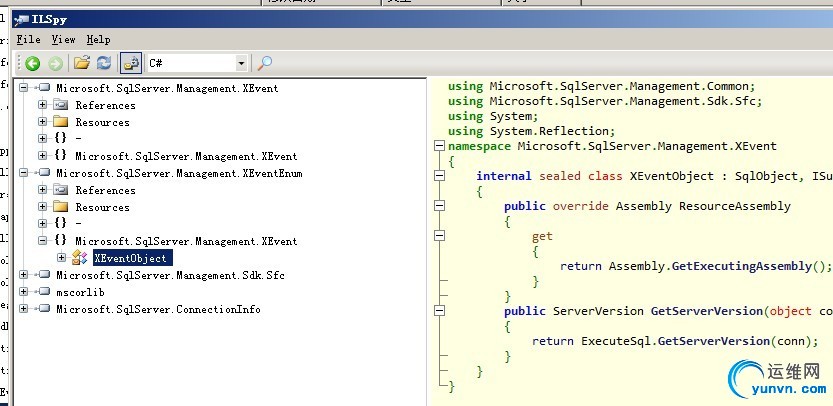Collapse the GetServerVersion method code block

[x=439, y=311]
